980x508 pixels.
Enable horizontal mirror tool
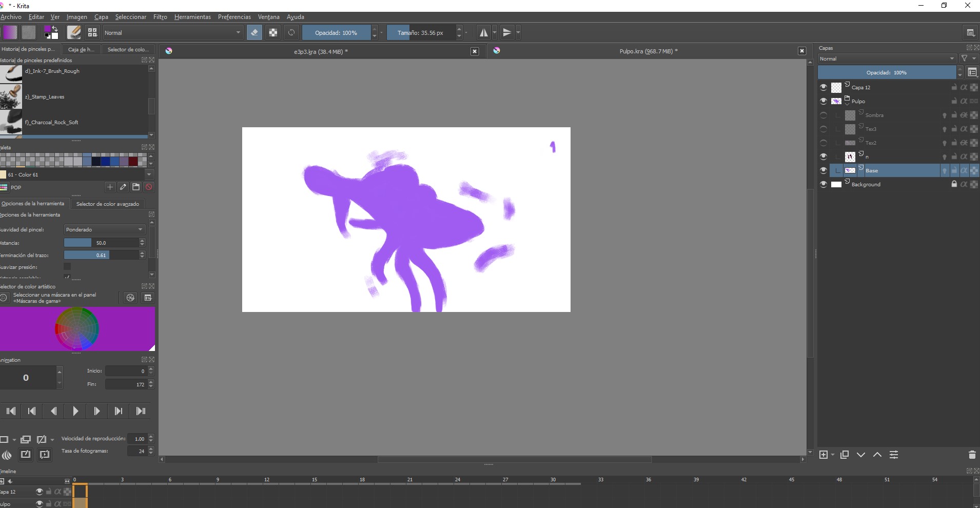483,32
